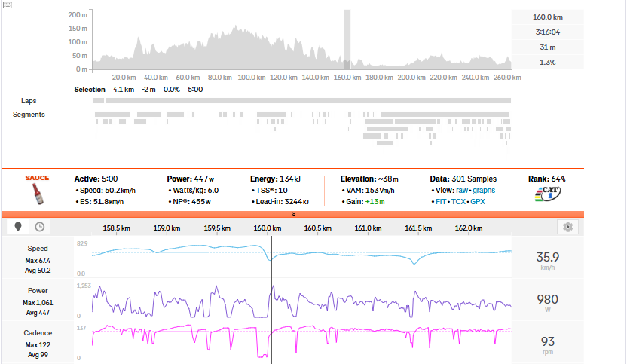Download the GPX file export

pos(478,203)
